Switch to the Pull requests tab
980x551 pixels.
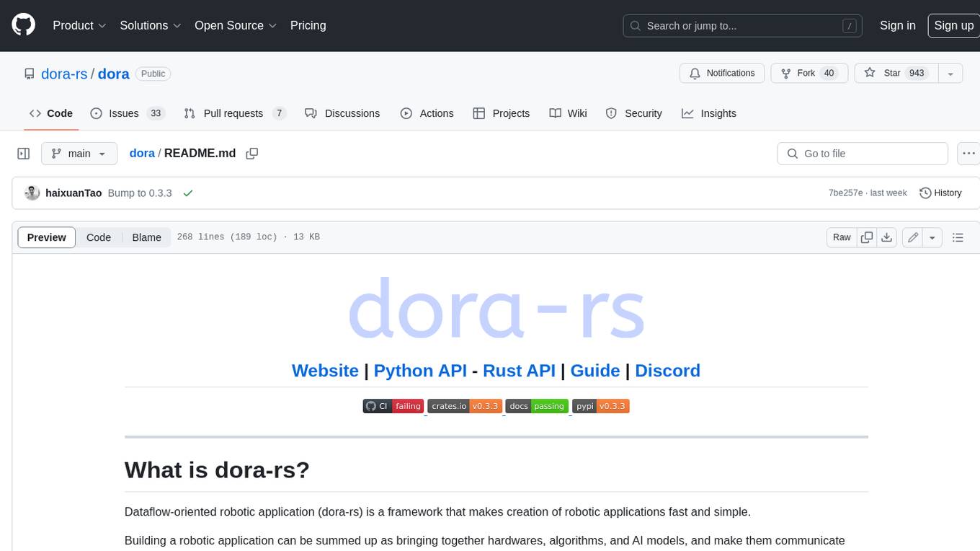pyautogui.click(x=235, y=113)
